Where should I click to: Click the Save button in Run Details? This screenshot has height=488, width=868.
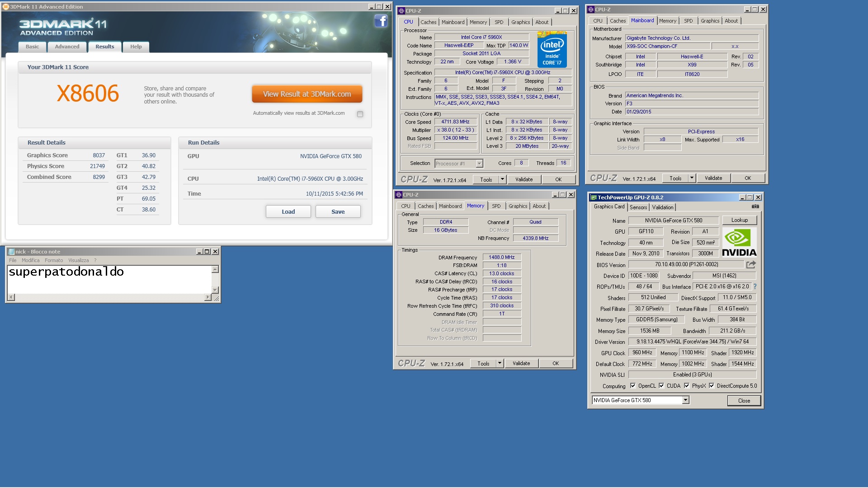[x=338, y=211]
